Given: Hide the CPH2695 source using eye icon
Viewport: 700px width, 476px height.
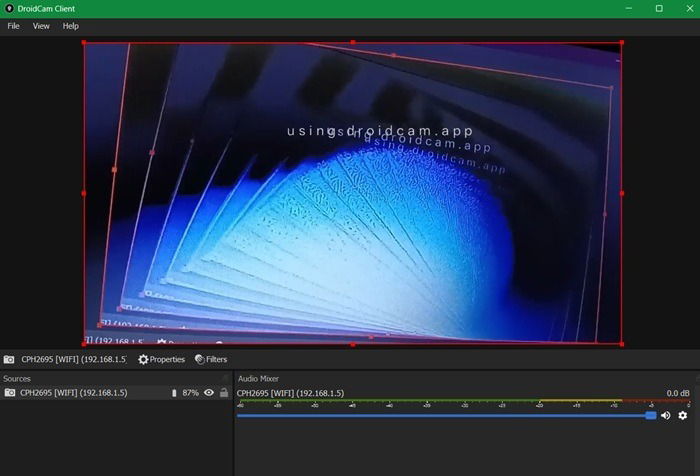Looking at the screenshot, I should tap(208, 392).
